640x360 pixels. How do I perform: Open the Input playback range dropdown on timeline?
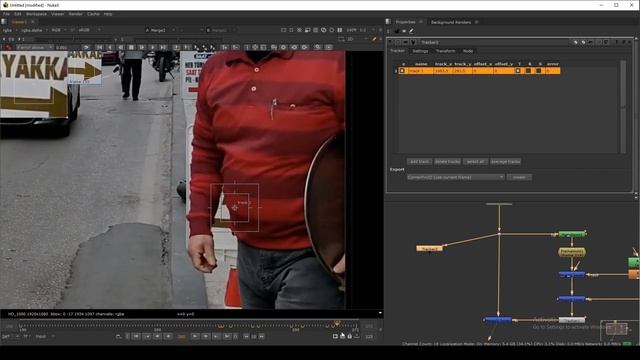click(x=44, y=336)
